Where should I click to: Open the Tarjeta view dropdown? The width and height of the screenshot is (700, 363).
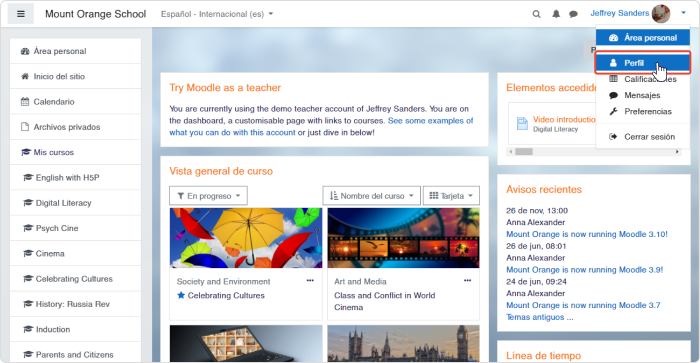click(x=451, y=196)
